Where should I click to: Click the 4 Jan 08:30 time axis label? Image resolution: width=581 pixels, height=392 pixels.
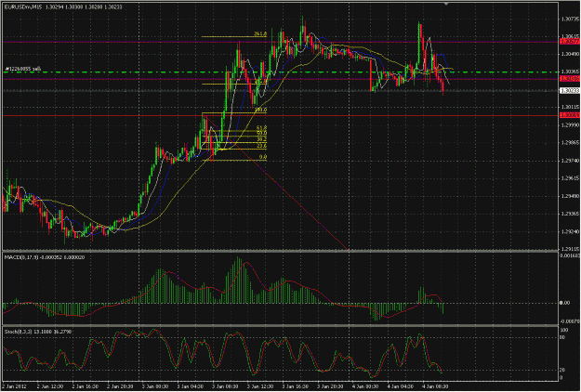pos(435,386)
